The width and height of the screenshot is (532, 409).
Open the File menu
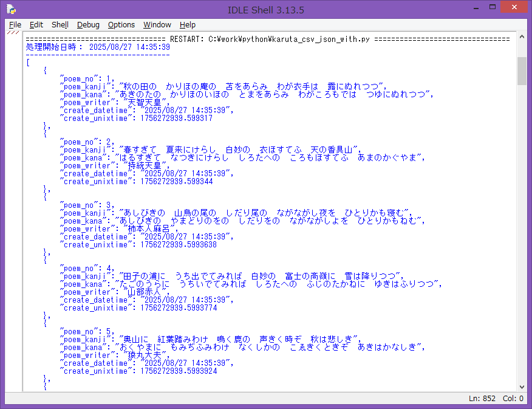tap(15, 25)
